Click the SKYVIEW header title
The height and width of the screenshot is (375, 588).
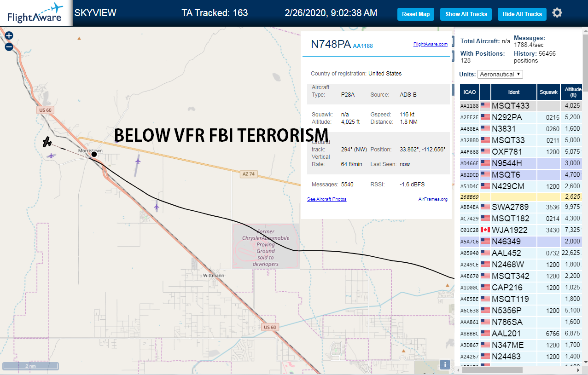(95, 13)
